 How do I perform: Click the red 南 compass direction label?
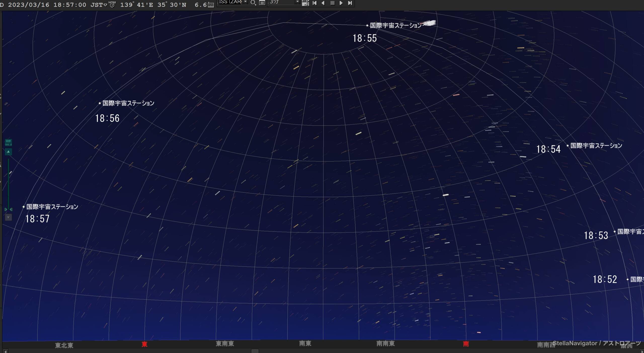pos(466,344)
